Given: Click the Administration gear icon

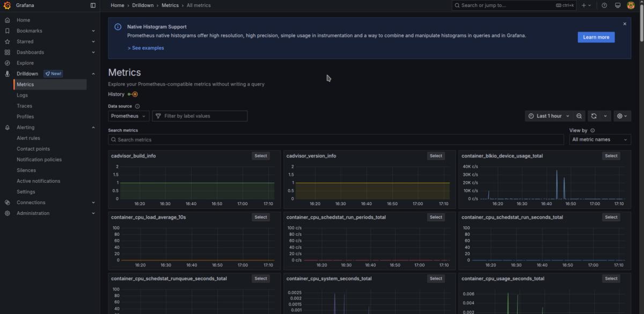Looking at the screenshot, I should point(7,213).
